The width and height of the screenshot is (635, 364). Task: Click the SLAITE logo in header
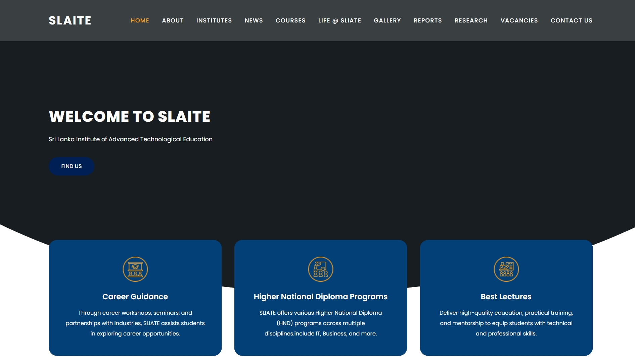coord(70,20)
